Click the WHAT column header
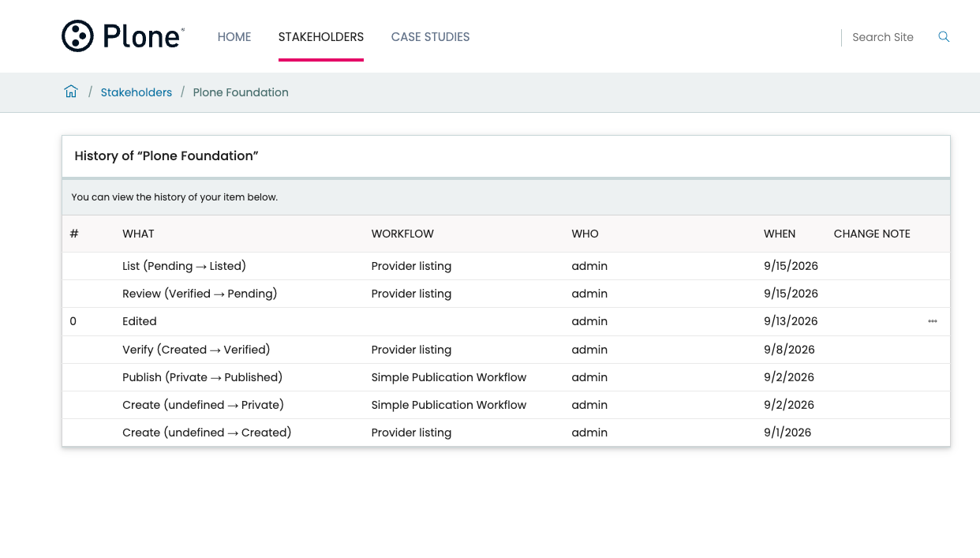The width and height of the screenshot is (980, 558). click(138, 234)
